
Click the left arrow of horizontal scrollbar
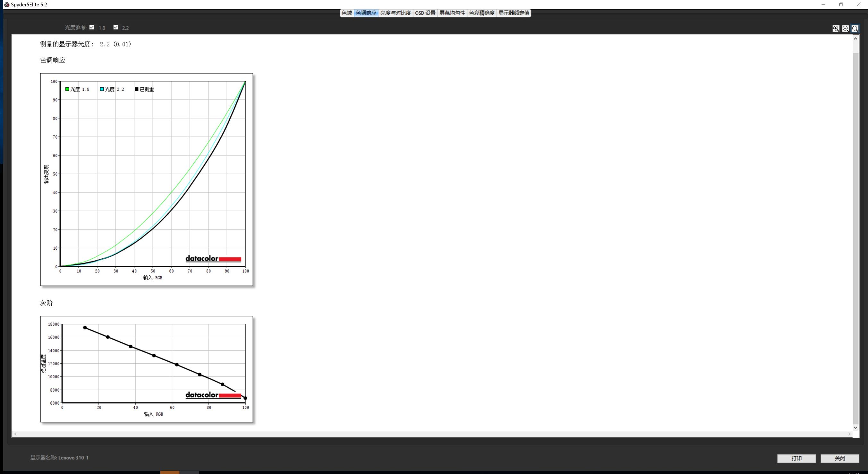(x=15, y=434)
